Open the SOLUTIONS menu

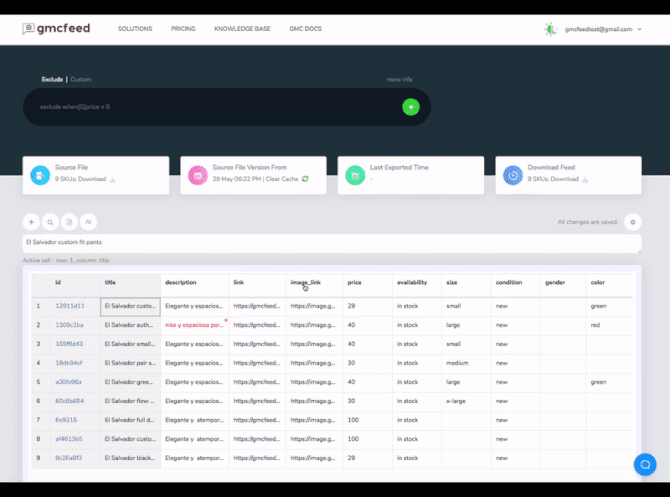click(135, 29)
